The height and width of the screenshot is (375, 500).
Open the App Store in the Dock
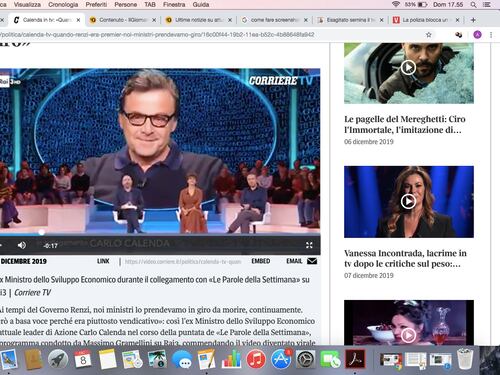pyautogui.click(x=281, y=360)
